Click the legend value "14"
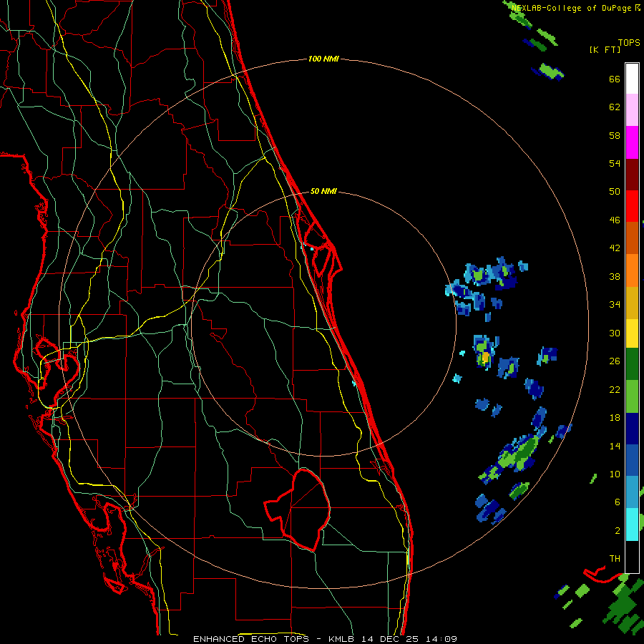 [x=615, y=446]
